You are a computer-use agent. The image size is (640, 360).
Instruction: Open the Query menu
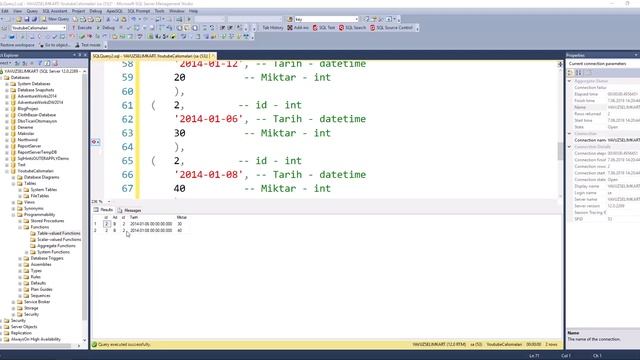coord(32,11)
